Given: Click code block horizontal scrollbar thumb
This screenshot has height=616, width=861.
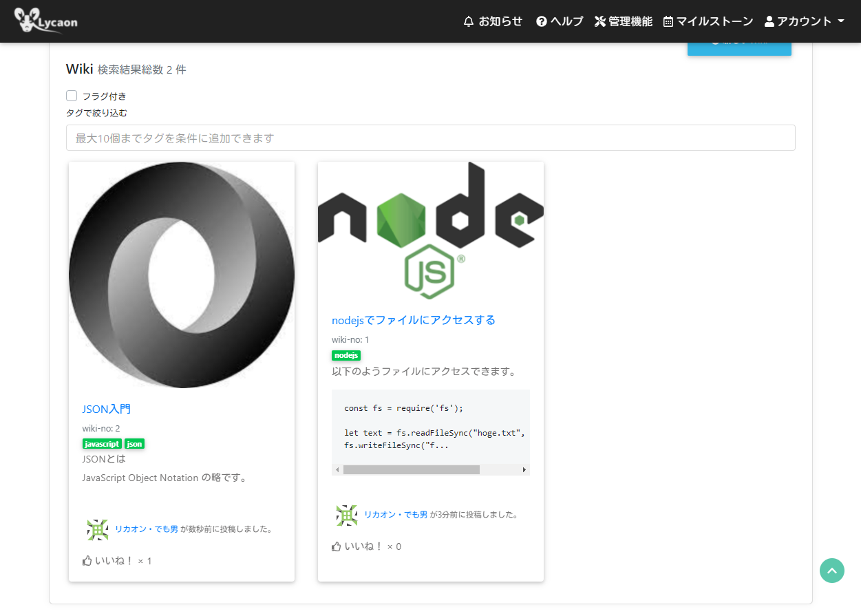Looking at the screenshot, I should pyautogui.click(x=411, y=469).
